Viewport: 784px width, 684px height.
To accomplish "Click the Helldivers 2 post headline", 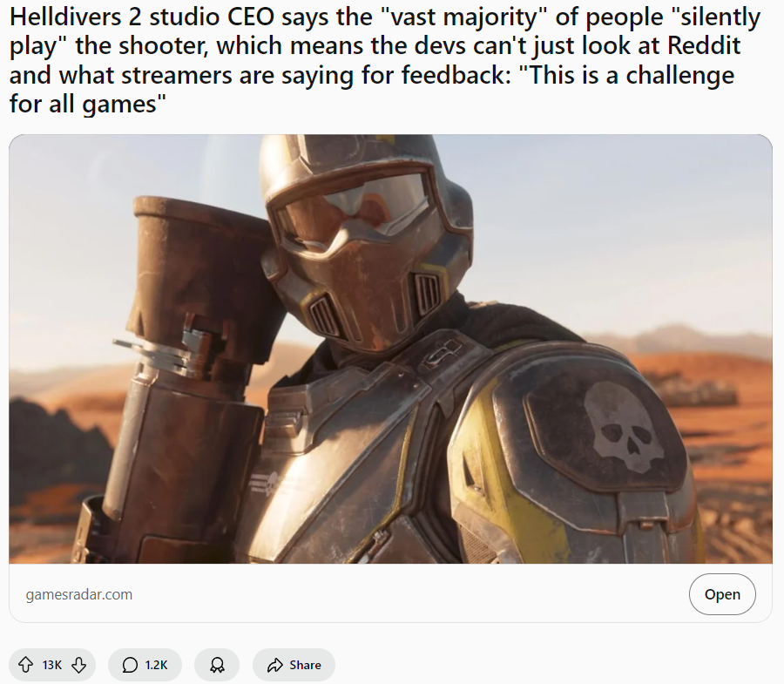I will tap(384, 60).
